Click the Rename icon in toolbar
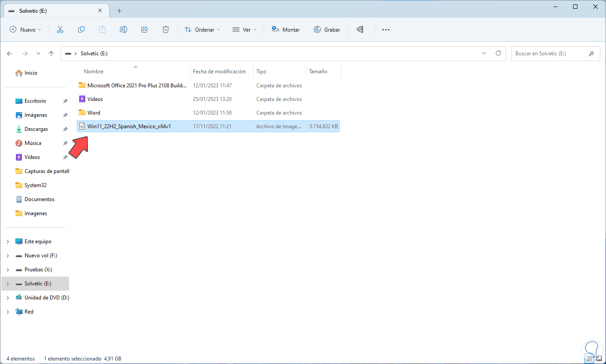Image resolution: width=606 pixels, height=364 pixels. (123, 29)
